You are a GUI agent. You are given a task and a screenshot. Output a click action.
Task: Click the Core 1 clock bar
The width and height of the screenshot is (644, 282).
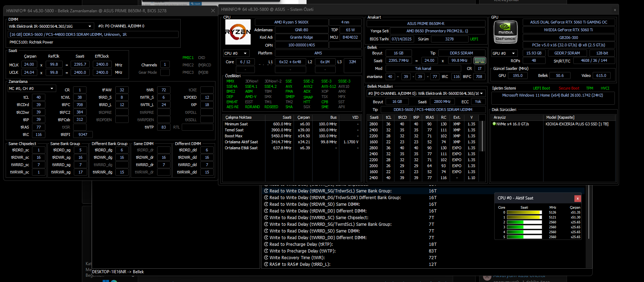524,217
